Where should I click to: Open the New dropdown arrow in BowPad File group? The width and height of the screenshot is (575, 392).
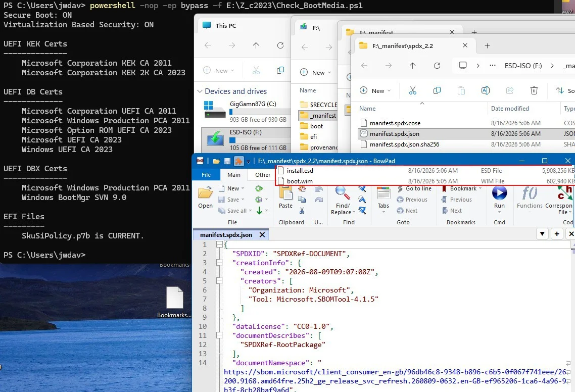(x=243, y=188)
